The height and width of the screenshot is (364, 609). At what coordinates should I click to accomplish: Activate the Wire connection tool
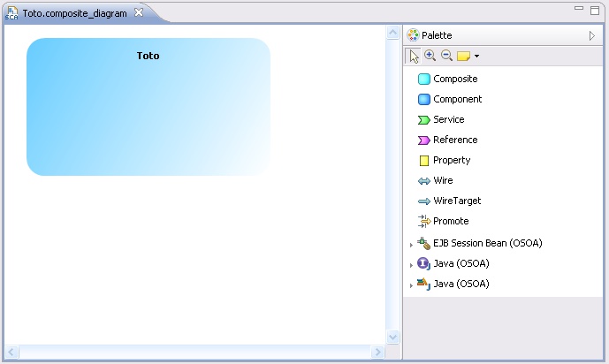tap(442, 181)
